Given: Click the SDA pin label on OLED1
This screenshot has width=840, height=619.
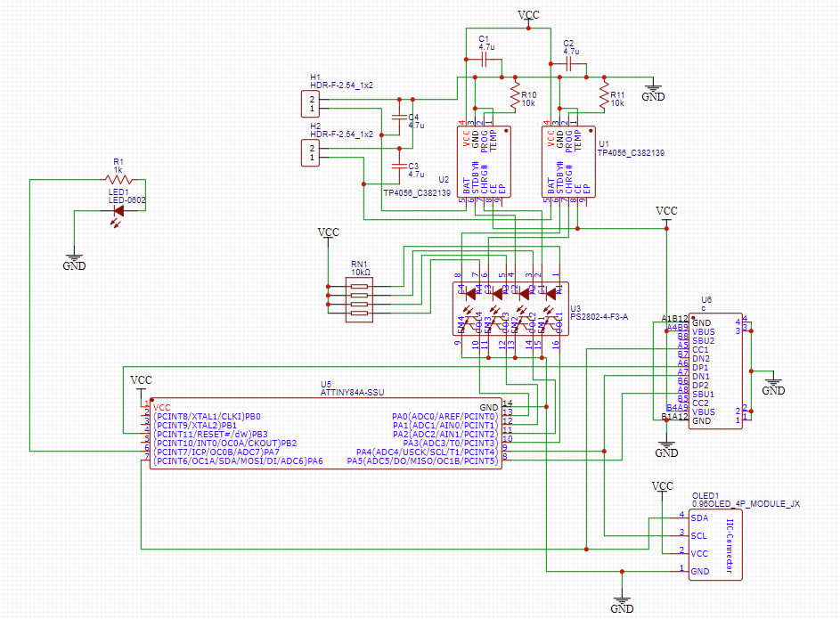Looking at the screenshot, I should pos(699,517).
